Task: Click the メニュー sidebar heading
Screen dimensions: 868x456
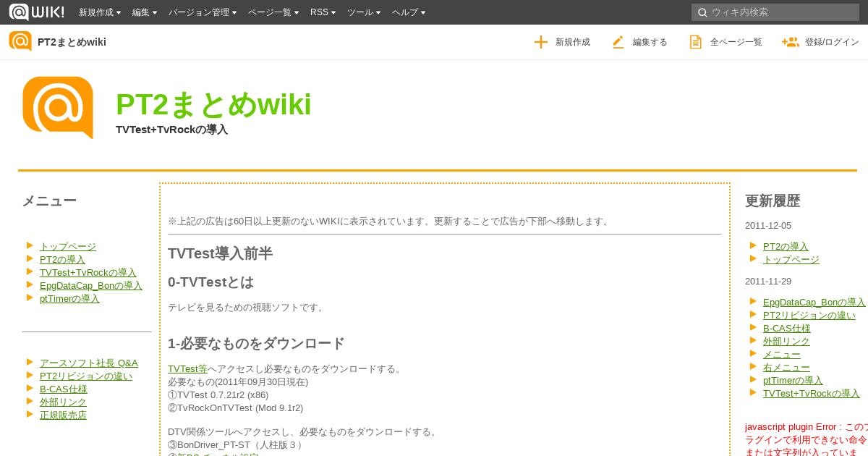Action: (49, 200)
